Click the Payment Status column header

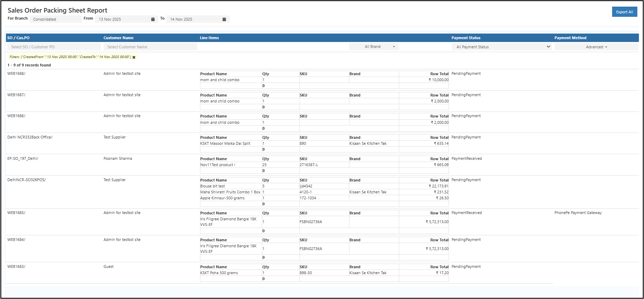point(466,38)
